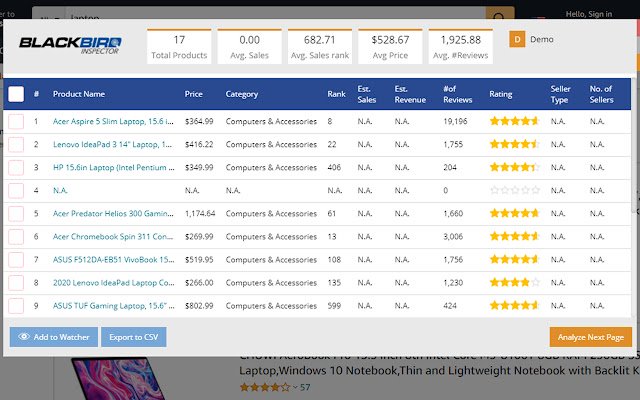Click the Analyze Next Page button

(x=591, y=337)
